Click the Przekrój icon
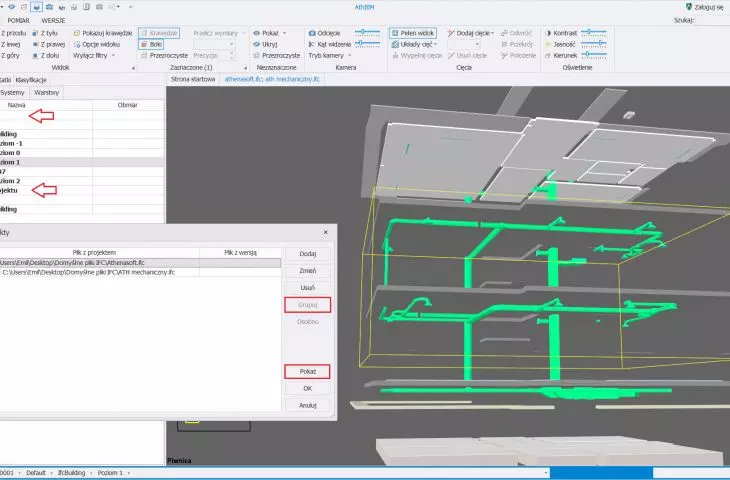 [504, 44]
